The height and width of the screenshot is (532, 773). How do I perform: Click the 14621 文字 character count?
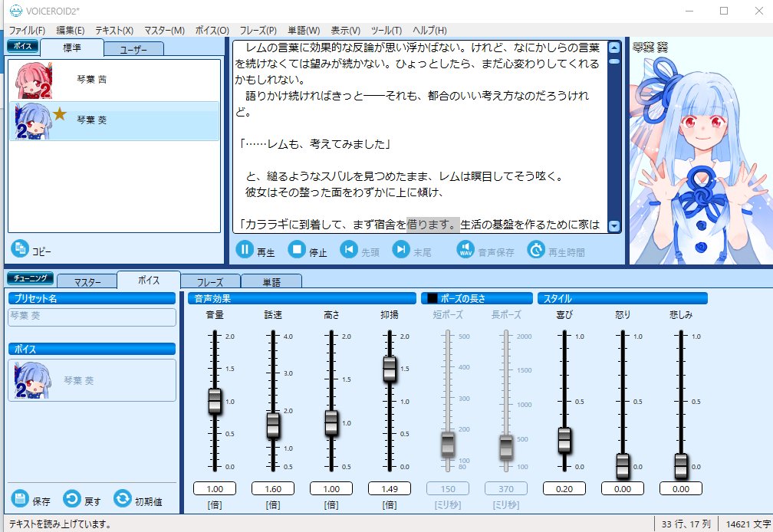pyautogui.click(x=748, y=524)
